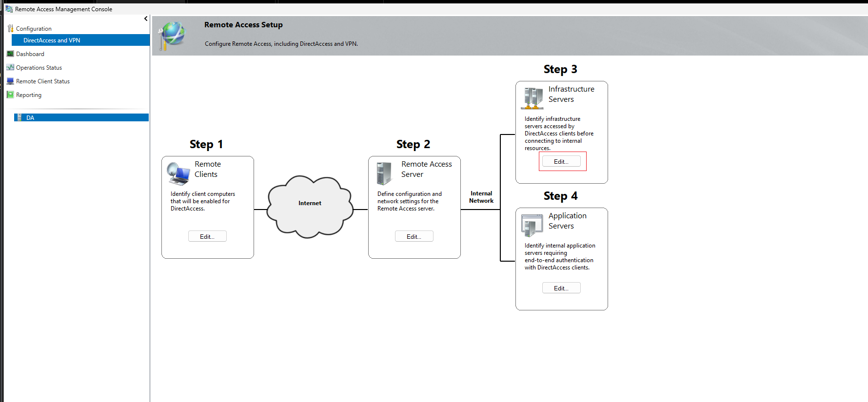
Task: Edit the Step 1 Remote Clients settings
Action: pyautogui.click(x=207, y=236)
